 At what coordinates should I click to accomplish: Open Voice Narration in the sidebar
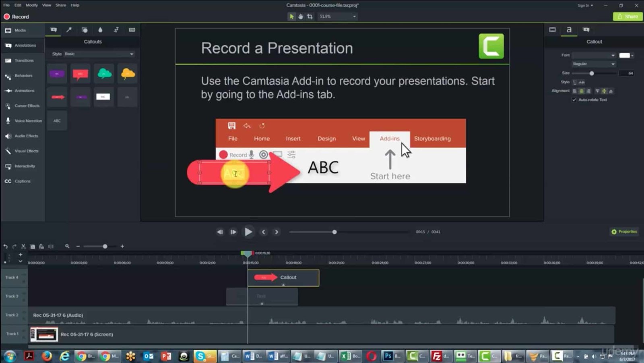tap(22, 121)
